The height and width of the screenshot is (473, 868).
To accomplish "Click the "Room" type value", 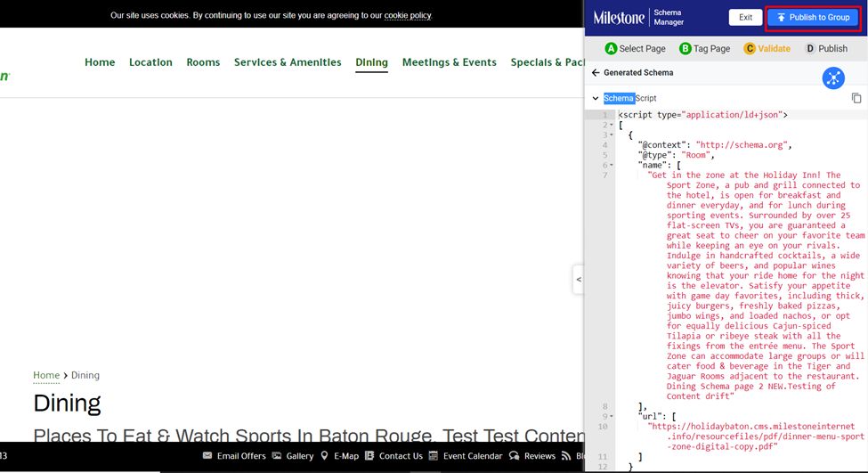I will 695,155.
